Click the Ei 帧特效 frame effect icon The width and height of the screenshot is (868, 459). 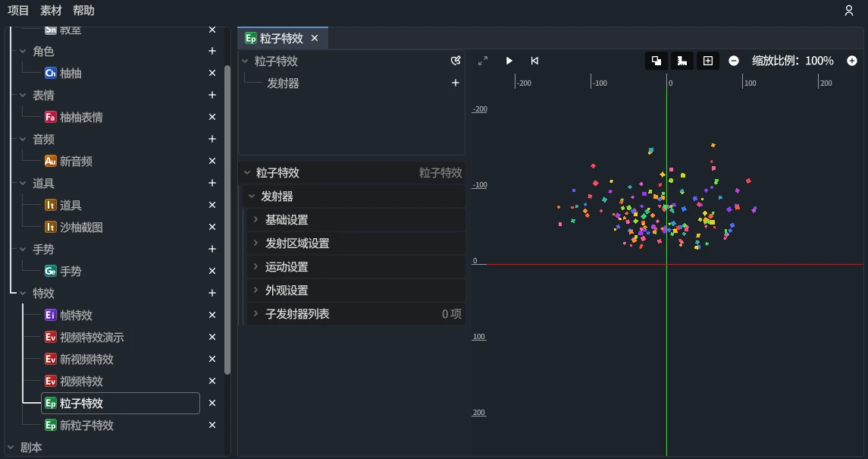[x=52, y=315]
